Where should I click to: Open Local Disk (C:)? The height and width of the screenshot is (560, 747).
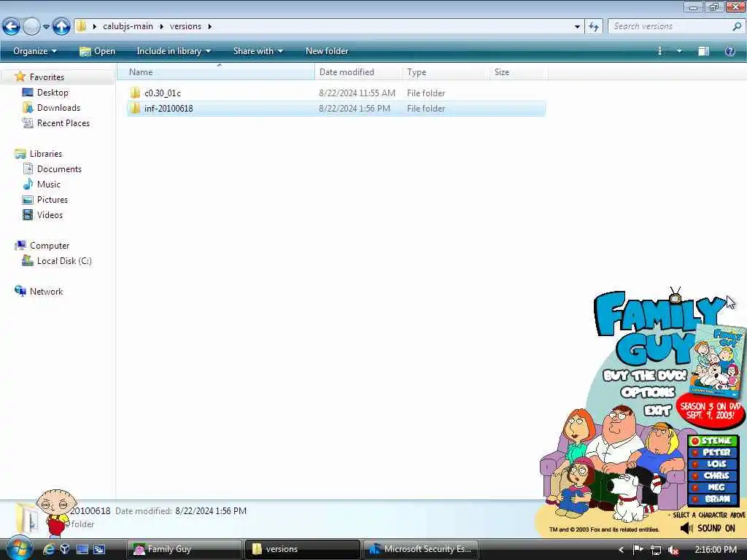click(x=64, y=261)
